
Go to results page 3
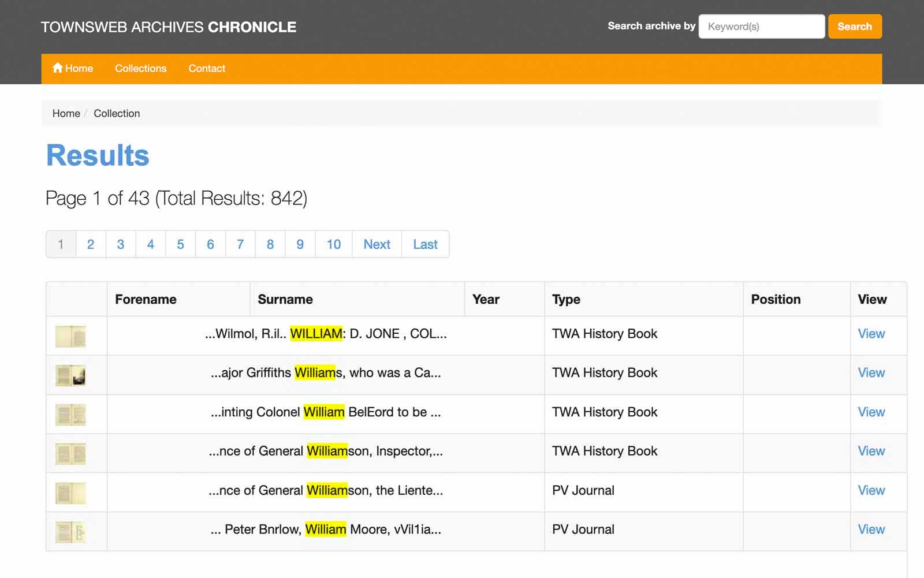tap(121, 244)
